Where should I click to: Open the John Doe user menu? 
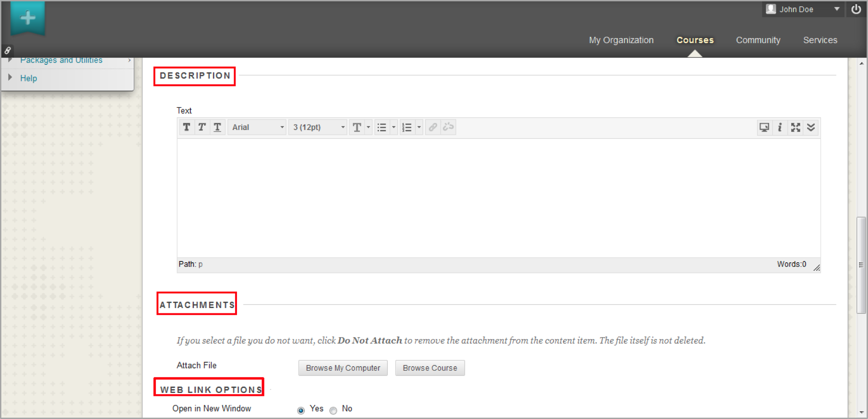(803, 9)
